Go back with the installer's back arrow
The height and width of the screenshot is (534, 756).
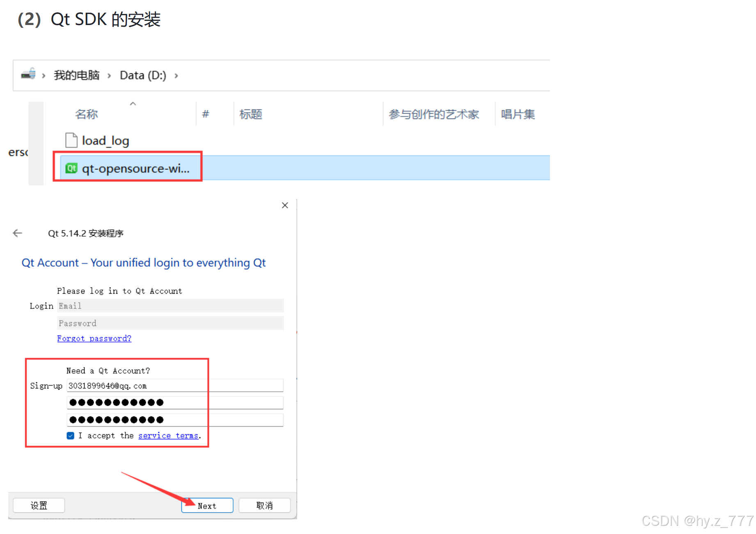pos(17,233)
